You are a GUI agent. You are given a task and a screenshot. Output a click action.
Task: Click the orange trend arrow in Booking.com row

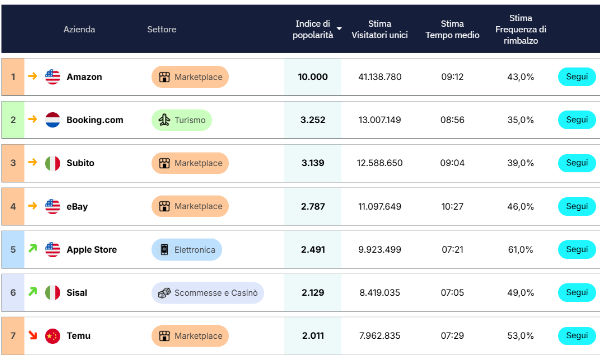click(x=33, y=119)
